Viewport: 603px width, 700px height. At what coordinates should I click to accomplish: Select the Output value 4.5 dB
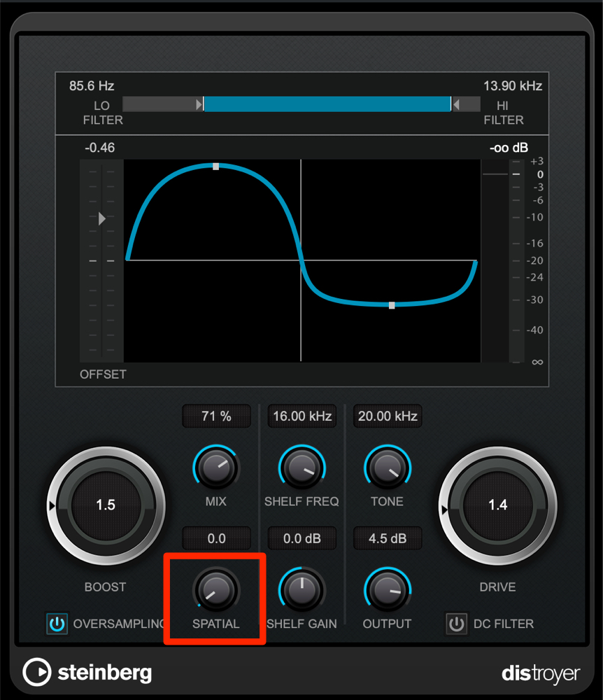[388, 538]
